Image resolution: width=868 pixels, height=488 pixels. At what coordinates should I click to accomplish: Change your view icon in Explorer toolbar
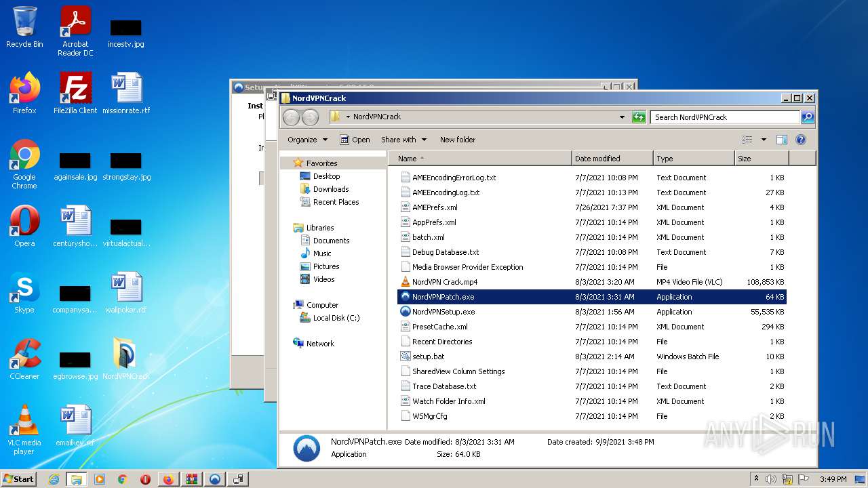tap(747, 140)
